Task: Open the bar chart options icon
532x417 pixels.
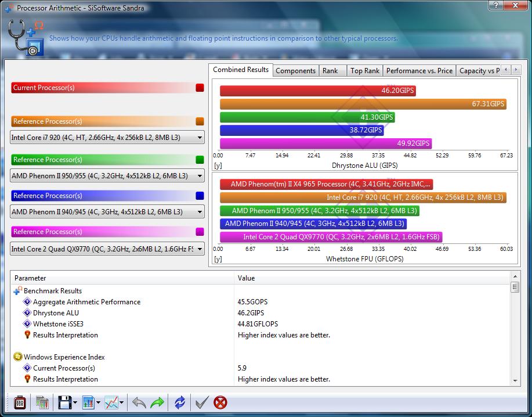Action: tap(88, 402)
